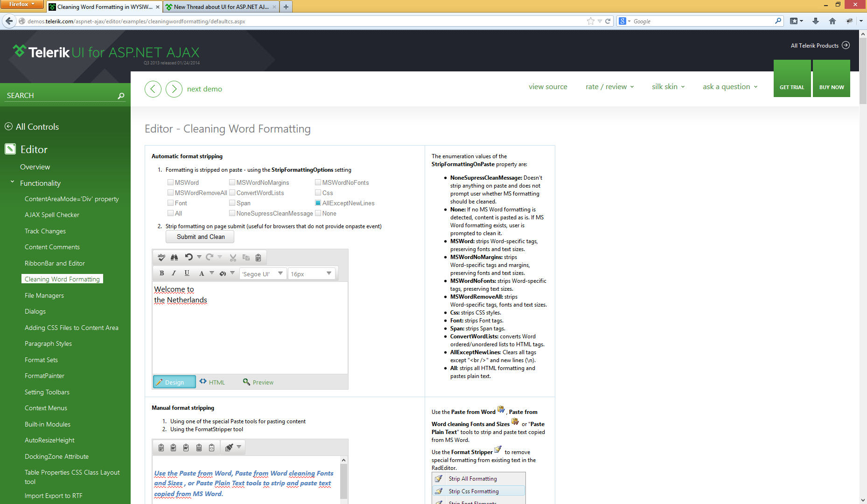Screen dimensions: 867x504
Task: Click Paste Plain Text icon in second editor
Action: (x=199, y=448)
